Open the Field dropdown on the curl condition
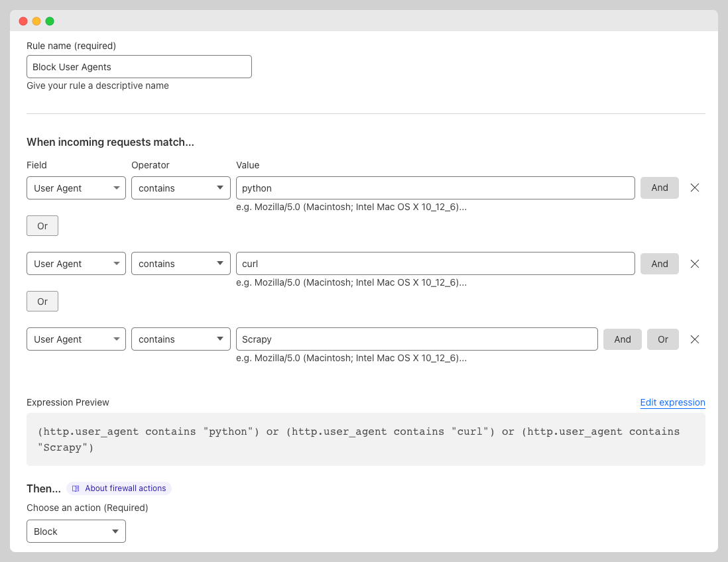728x562 pixels. (76, 263)
